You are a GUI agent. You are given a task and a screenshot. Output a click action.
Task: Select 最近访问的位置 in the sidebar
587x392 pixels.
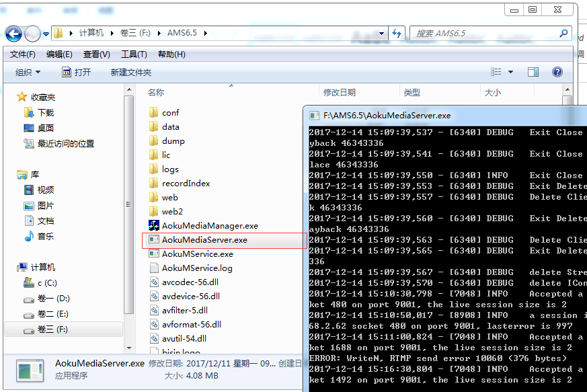(x=59, y=143)
